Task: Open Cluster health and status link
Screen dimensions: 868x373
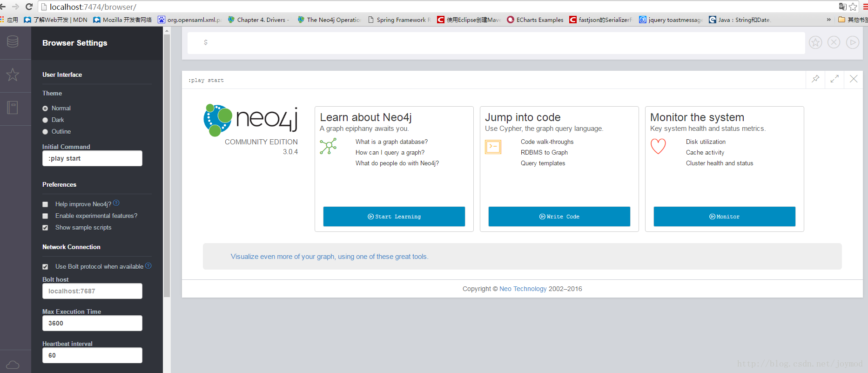Action: [720, 163]
